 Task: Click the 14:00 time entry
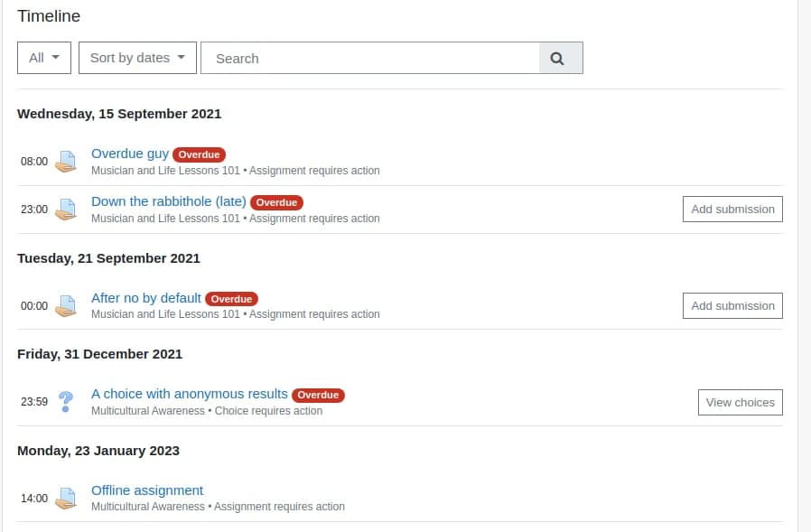[34, 499]
